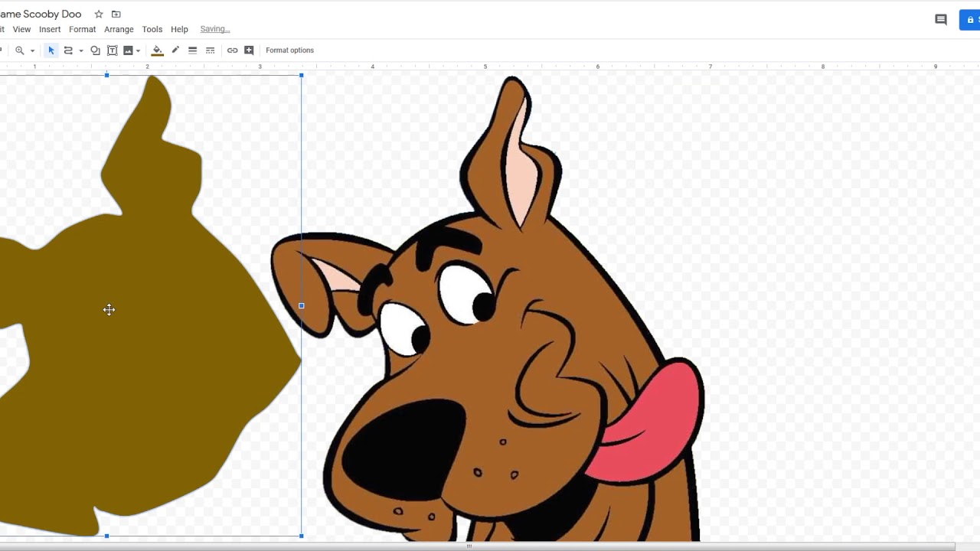The width and height of the screenshot is (980, 551).
Task: Open the Tools menu
Action: pyautogui.click(x=152, y=29)
